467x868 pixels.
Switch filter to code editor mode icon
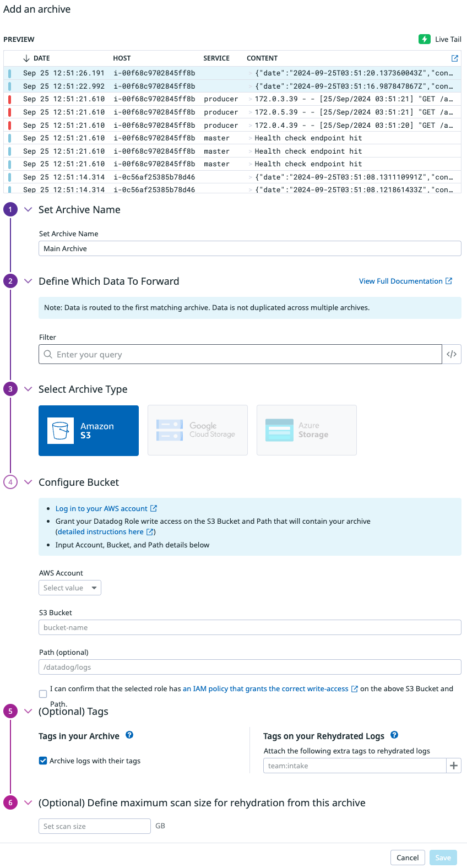[452, 354]
